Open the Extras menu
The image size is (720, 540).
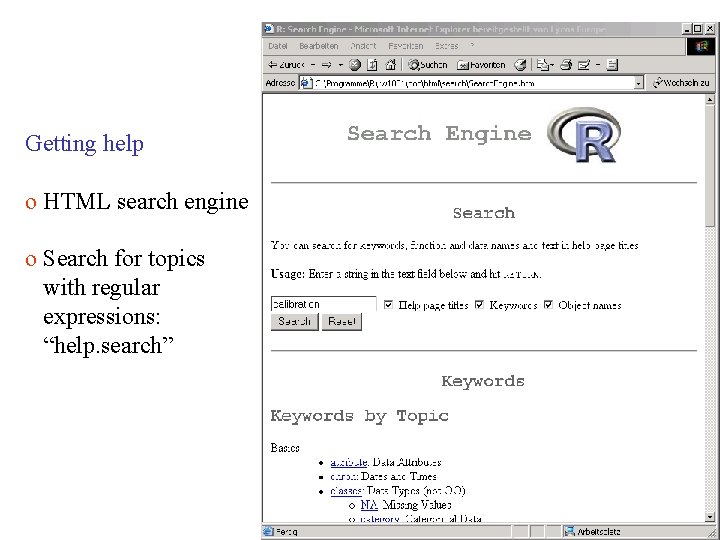446,46
